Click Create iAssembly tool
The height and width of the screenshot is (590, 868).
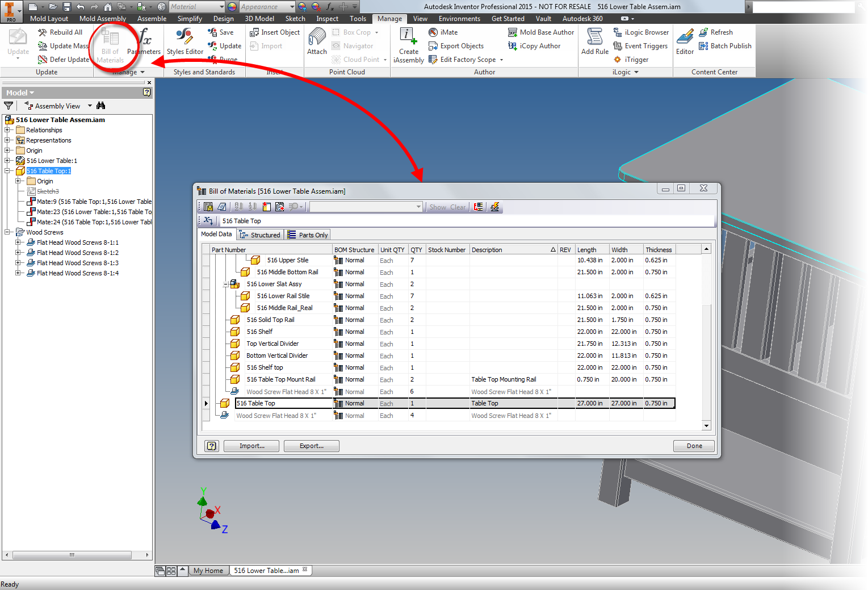tap(409, 46)
